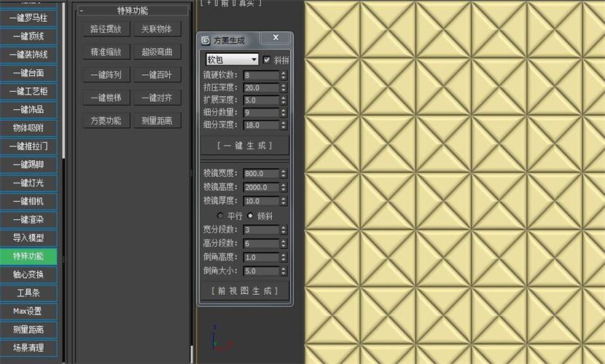Adjust the 棱镜宽度 spinner arrows
The image size is (605, 364).
284,174
